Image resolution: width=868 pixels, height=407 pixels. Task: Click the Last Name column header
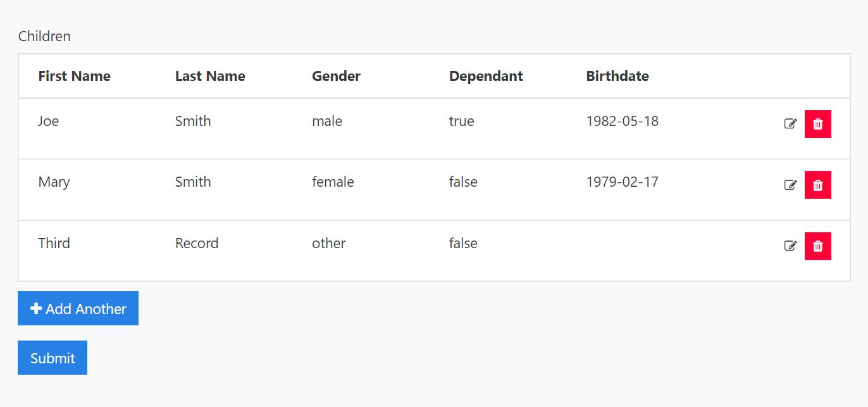(210, 76)
